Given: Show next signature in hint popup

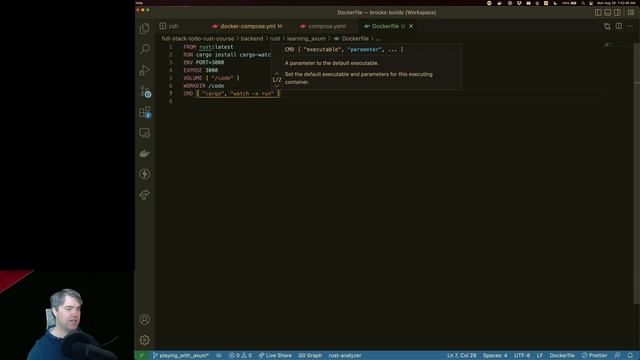Looking at the screenshot, I should click(277, 86).
